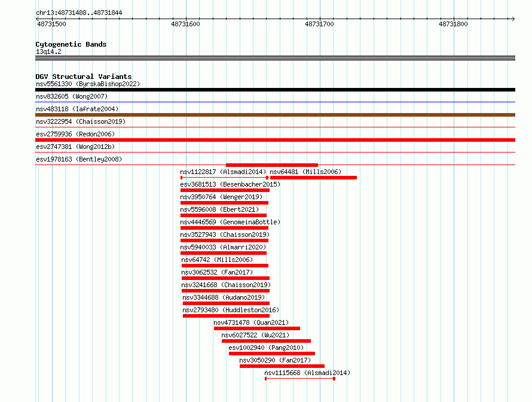This screenshot has height=402, width=532.
Task: Click the 48731800 ruler position label
Action: click(x=453, y=24)
